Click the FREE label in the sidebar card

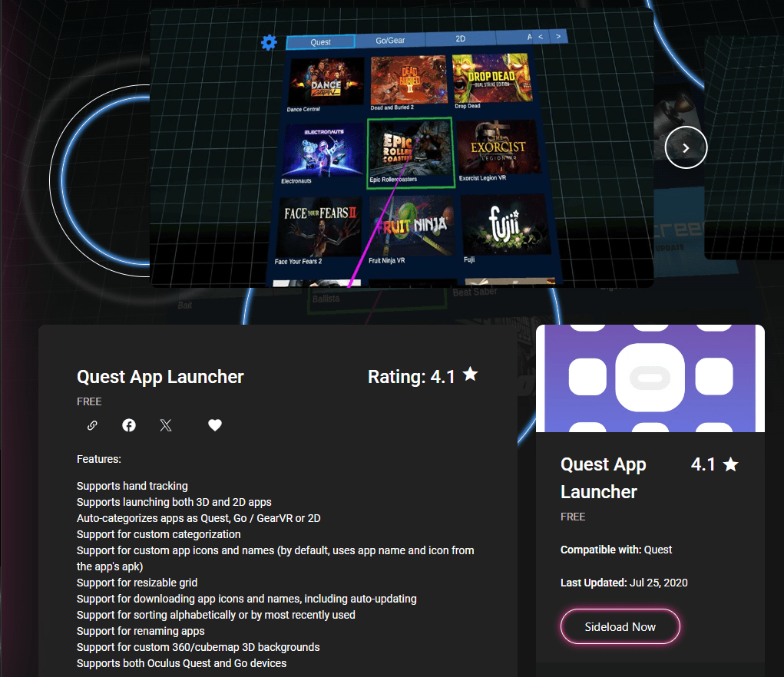point(573,517)
